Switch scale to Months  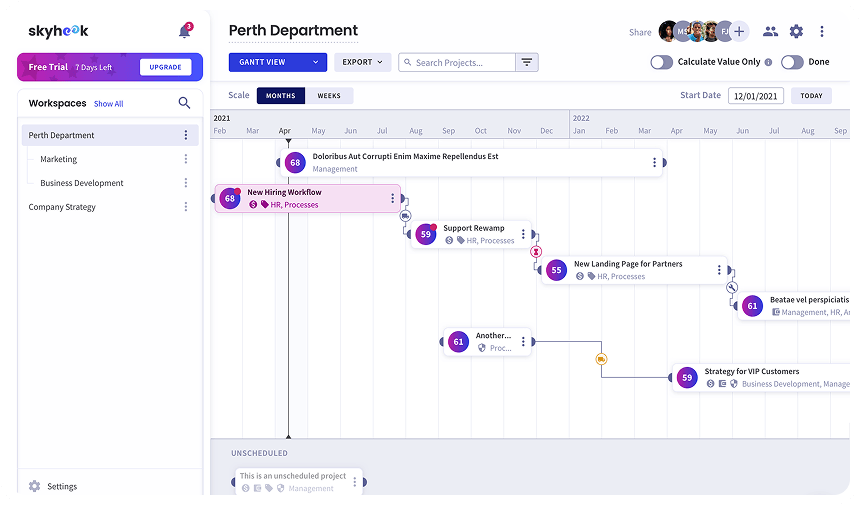[x=281, y=95]
